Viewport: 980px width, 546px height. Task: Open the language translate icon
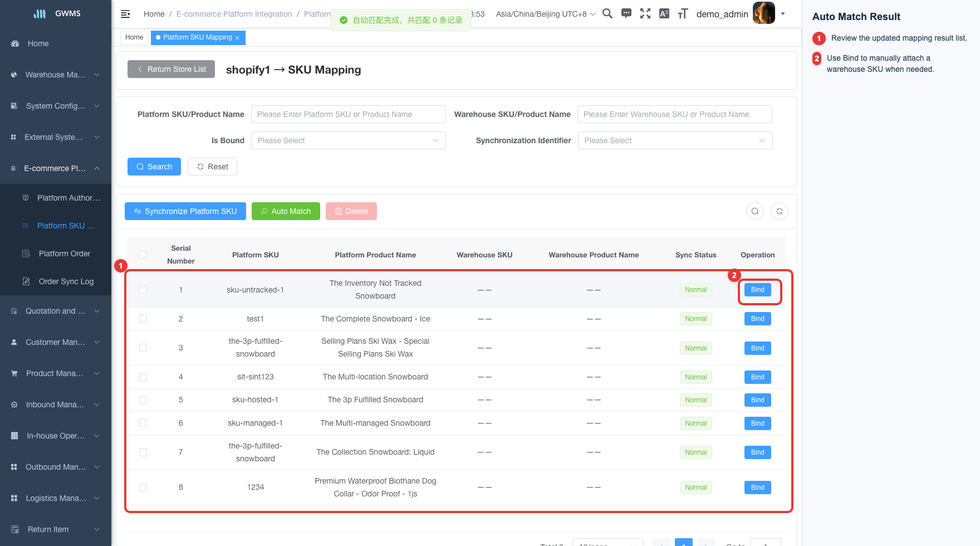pos(664,13)
